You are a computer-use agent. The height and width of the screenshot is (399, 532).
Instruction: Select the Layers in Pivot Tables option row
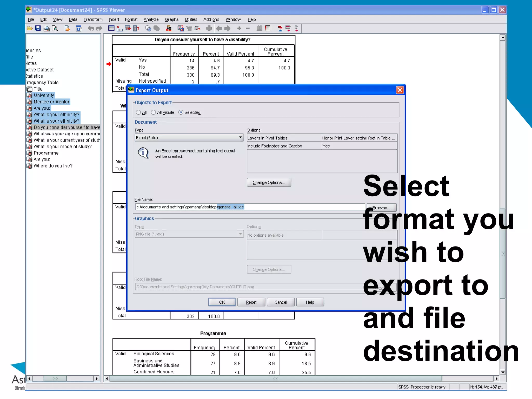click(x=322, y=138)
